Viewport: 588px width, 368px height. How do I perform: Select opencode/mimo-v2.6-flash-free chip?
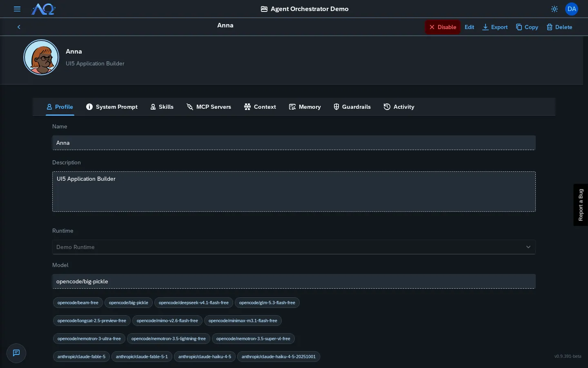coord(167,321)
